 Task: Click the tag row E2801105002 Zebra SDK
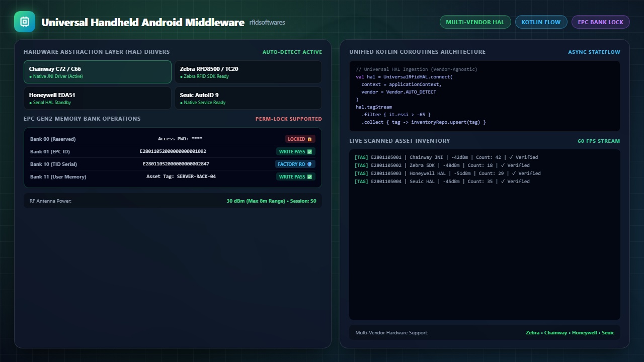click(x=442, y=165)
